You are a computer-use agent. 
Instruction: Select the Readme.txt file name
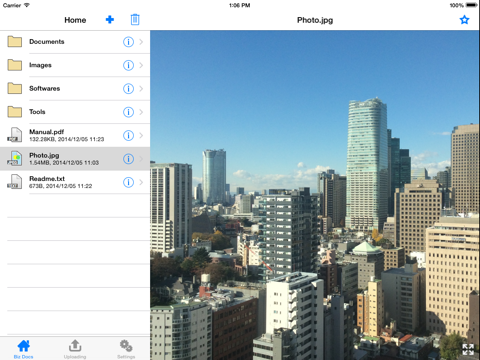(x=47, y=178)
